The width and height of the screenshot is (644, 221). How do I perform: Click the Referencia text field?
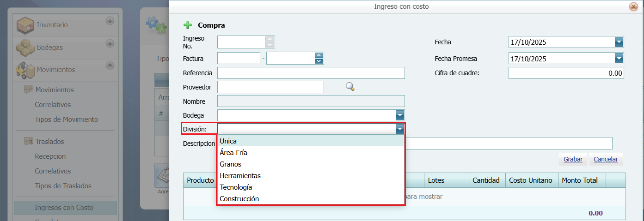point(311,73)
